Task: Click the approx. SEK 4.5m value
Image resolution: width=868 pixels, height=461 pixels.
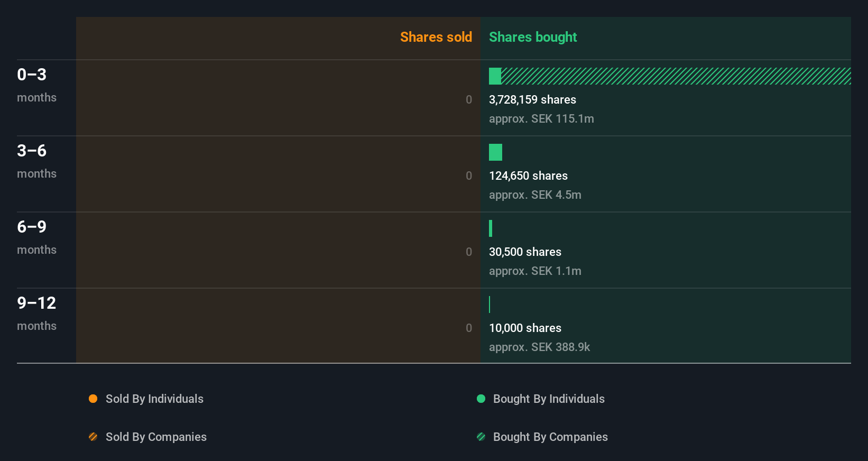Action: pyautogui.click(x=535, y=195)
